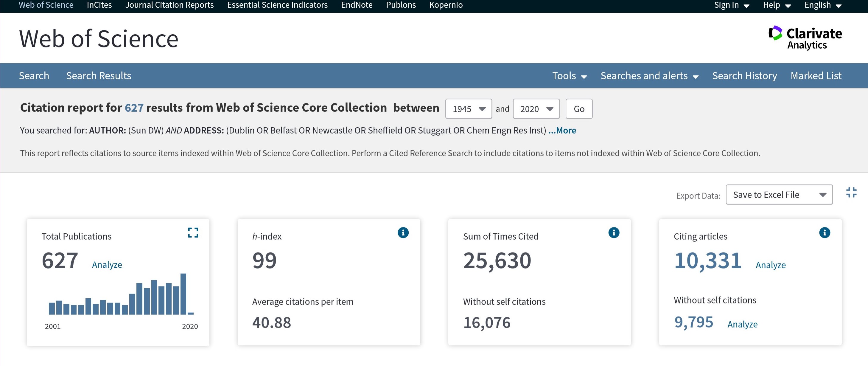Screen dimensions: 868x366
Task: Expand the Sign In menu
Action: (732, 5)
